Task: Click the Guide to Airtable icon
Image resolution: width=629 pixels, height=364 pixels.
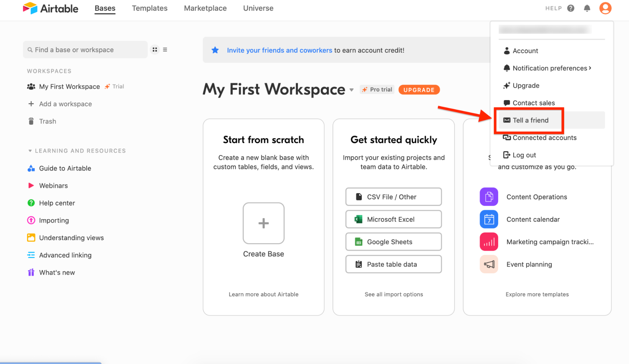Action: click(31, 168)
